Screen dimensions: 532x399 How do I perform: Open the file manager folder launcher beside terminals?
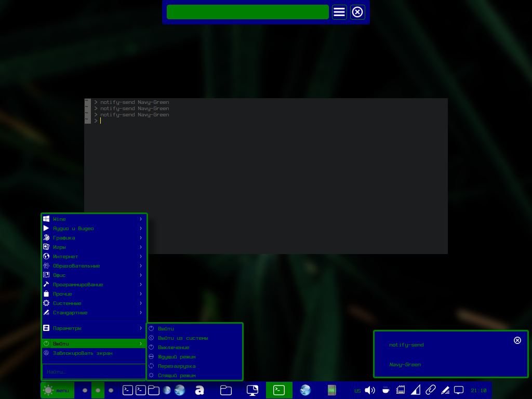(x=154, y=390)
